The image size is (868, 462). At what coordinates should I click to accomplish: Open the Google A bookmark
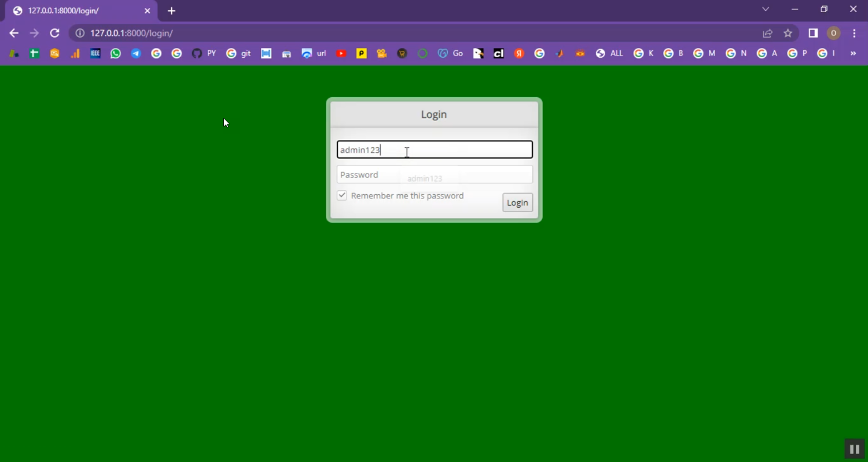[767, 53]
